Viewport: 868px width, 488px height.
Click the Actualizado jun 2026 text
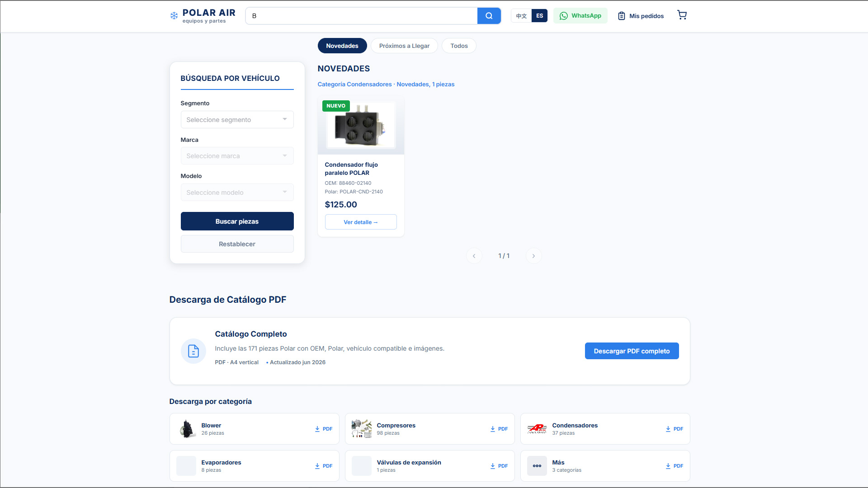(x=297, y=362)
